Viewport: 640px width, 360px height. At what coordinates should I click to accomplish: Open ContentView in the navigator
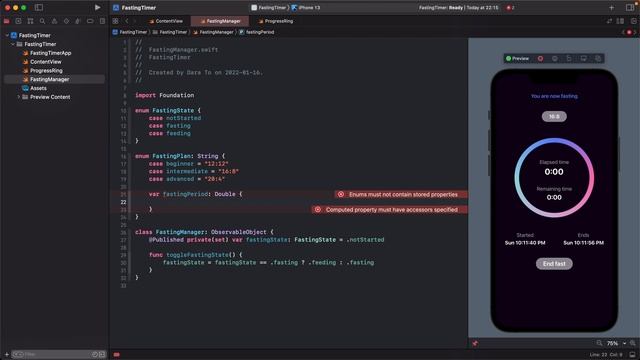(42, 62)
